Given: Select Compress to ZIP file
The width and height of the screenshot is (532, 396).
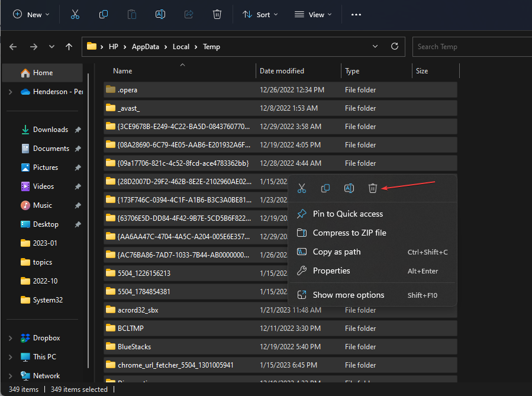Looking at the screenshot, I should click(x=349, y=233).
